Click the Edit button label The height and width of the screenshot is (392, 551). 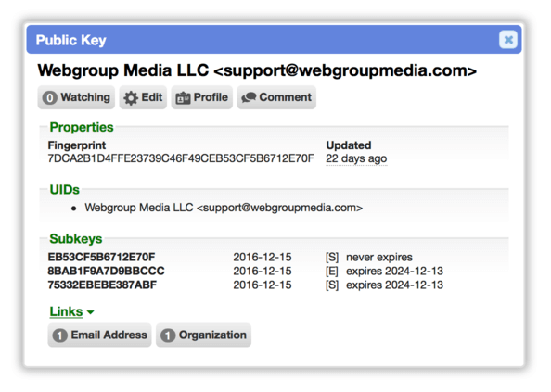(152, 97)
